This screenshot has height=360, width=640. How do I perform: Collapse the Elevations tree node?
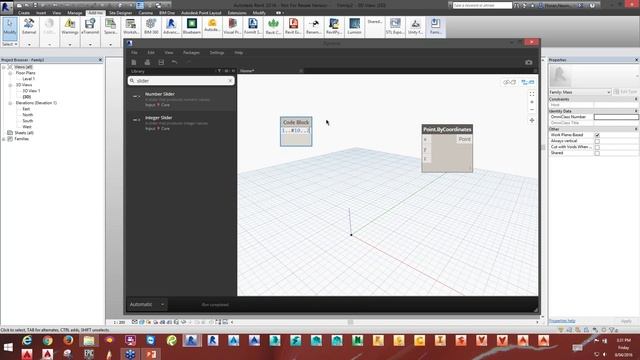tap(10, 103)
